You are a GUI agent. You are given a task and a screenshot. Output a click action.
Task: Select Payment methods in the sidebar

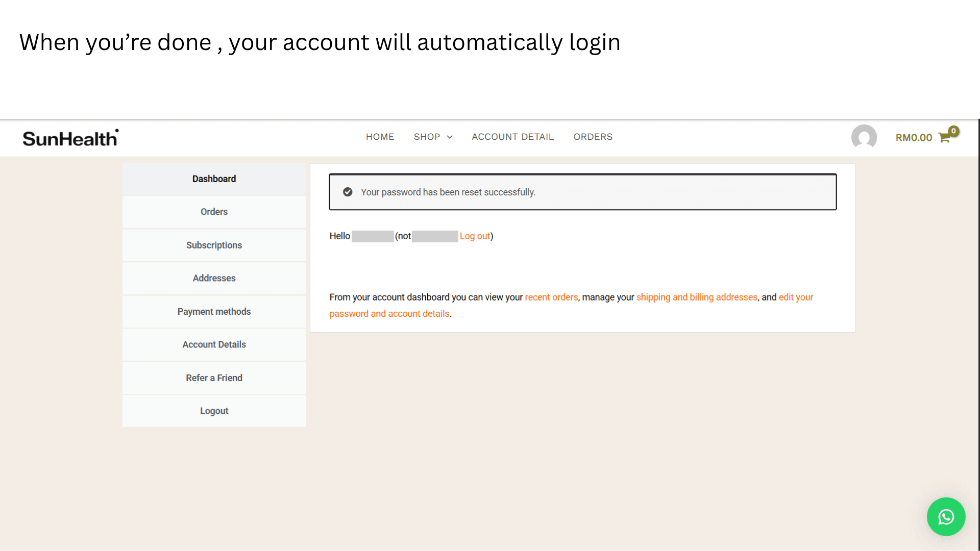(x=214, y=311)
